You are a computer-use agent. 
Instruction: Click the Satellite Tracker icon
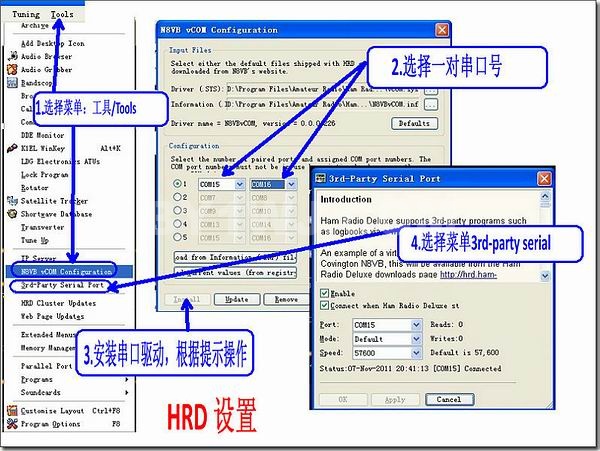tap(12, 200)
